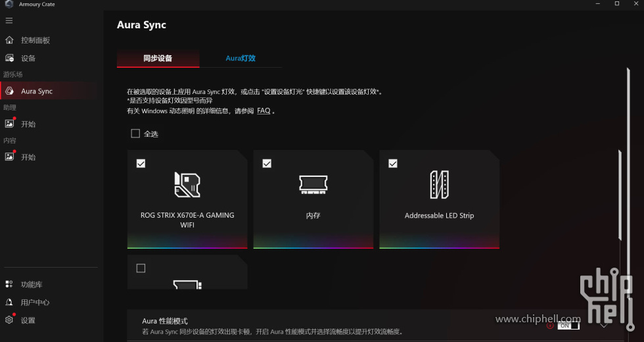
Task: Open the 功能库 library icon
Action: tap(9, 284)
